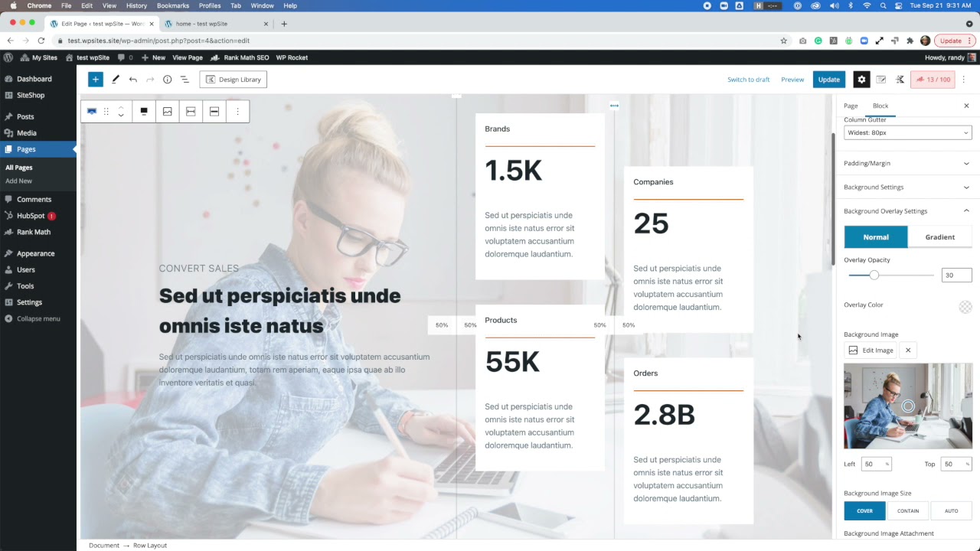Open SiteShop in WordPress sidebar
This screenshot has width=980, height=551.
pyautogui.click(x=31, y=95)
